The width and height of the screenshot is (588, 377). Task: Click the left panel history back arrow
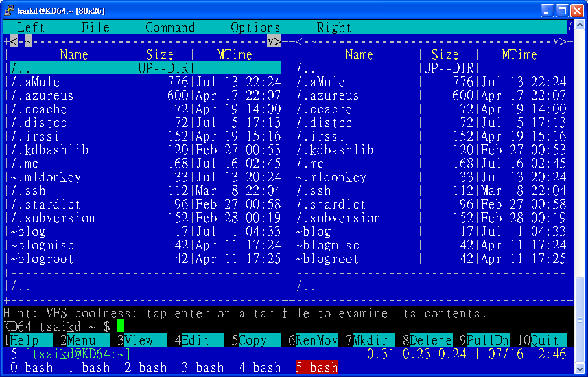pyautogui.click(x=14, y=41)
